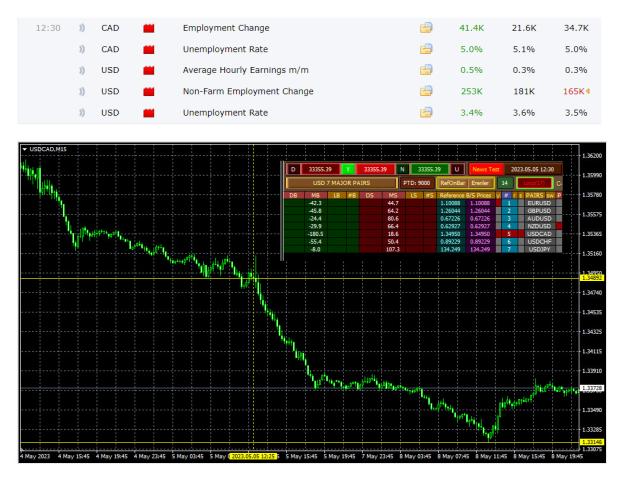Click red impact icon for CAD Unemployment Rate
This screenshot has width=625, height=482.
click(x=149, y=49)
